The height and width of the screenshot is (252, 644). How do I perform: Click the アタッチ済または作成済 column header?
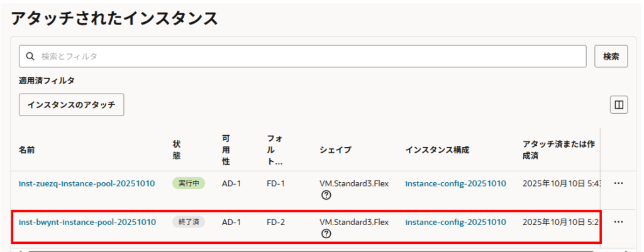(559, 150)
